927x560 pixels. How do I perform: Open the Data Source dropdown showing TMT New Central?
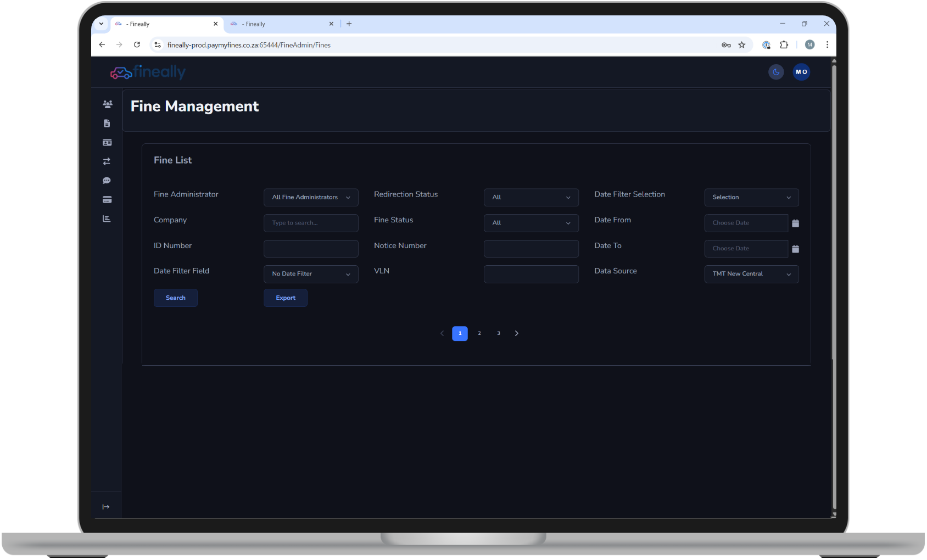[751, 274]
